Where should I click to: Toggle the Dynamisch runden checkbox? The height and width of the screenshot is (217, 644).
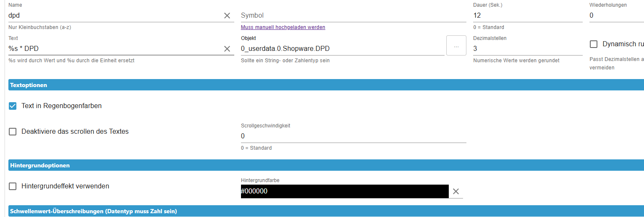[x=594, y=44]
